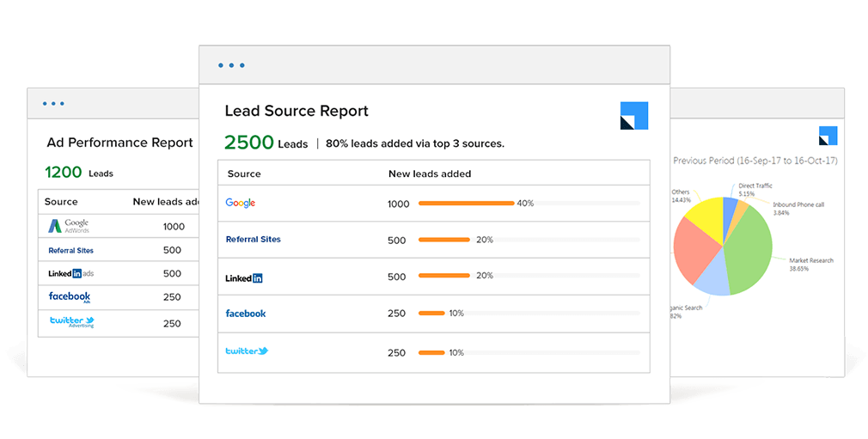Click the New leads added header in Lead Source Report
The width and height of the screenshot is (868, 439).
[x=430, y=174]
